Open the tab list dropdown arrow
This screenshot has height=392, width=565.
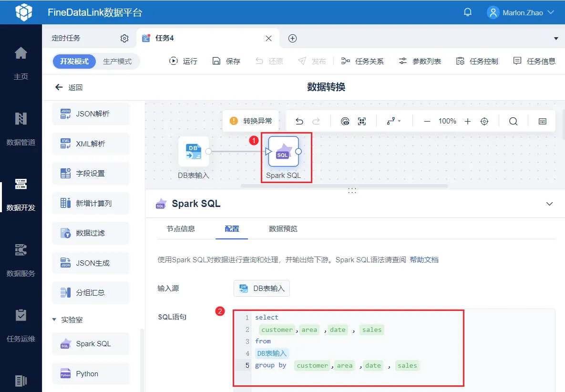[556, 38]
